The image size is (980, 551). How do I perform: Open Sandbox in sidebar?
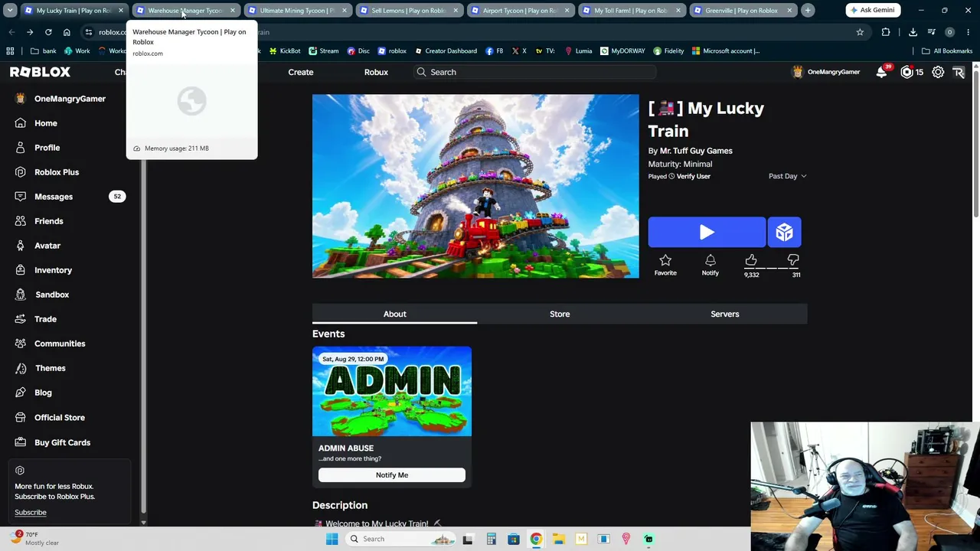pos(51,295)
